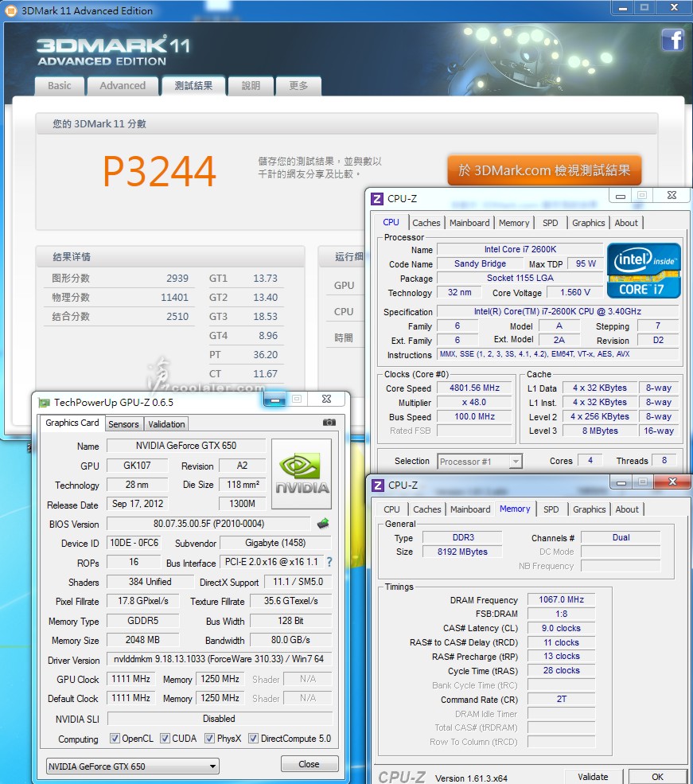The image size is (693, 784).
Task: Click the OK button in CPU-Z
Action: [x=657, y=777]
